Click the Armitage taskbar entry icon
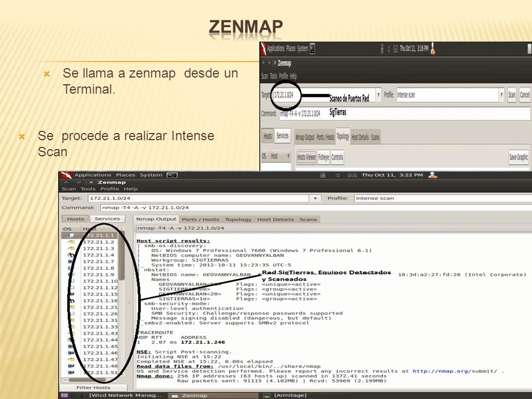 pos(267,396)
